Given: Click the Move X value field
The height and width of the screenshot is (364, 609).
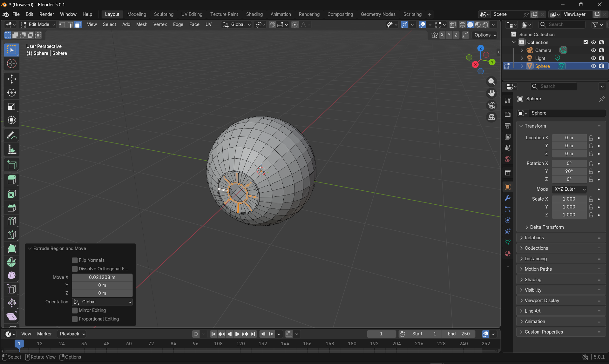Looking at the screenshot, I should (x=102, y=277).
